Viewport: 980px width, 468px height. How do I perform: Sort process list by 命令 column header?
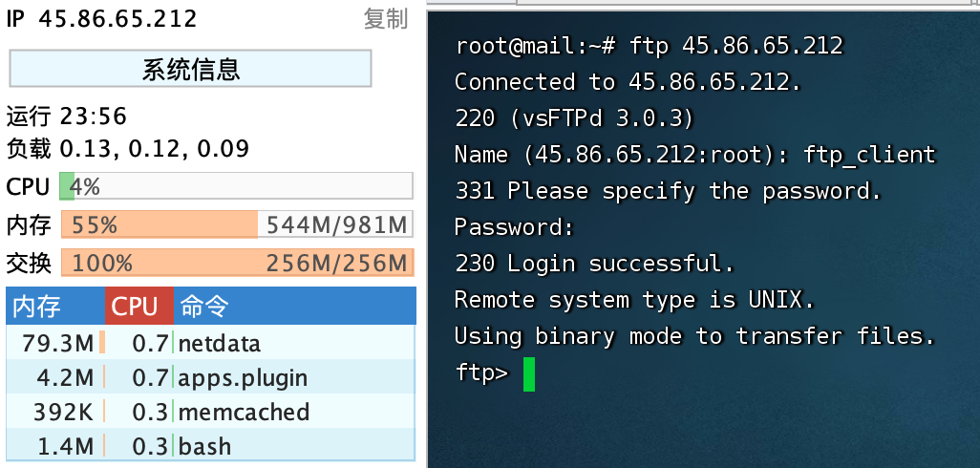[x=294, y=307]
